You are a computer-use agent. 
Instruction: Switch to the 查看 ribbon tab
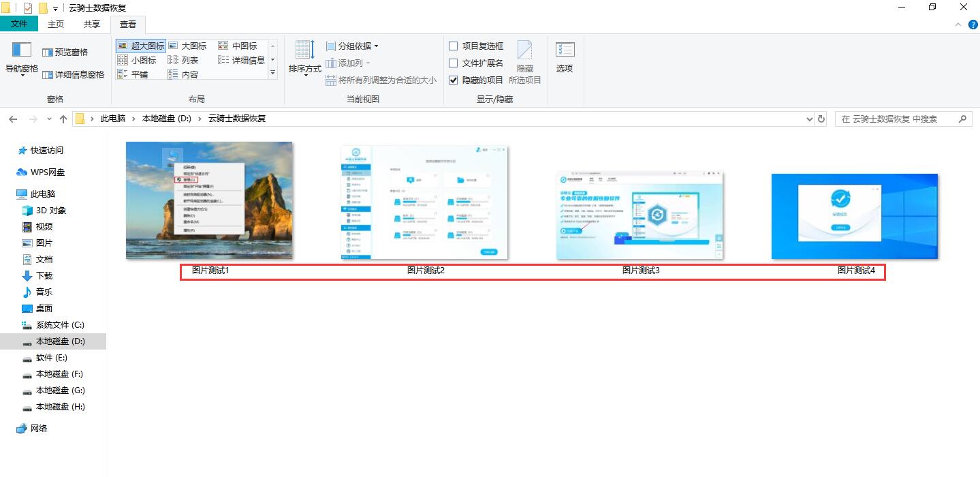pos(128,24)
